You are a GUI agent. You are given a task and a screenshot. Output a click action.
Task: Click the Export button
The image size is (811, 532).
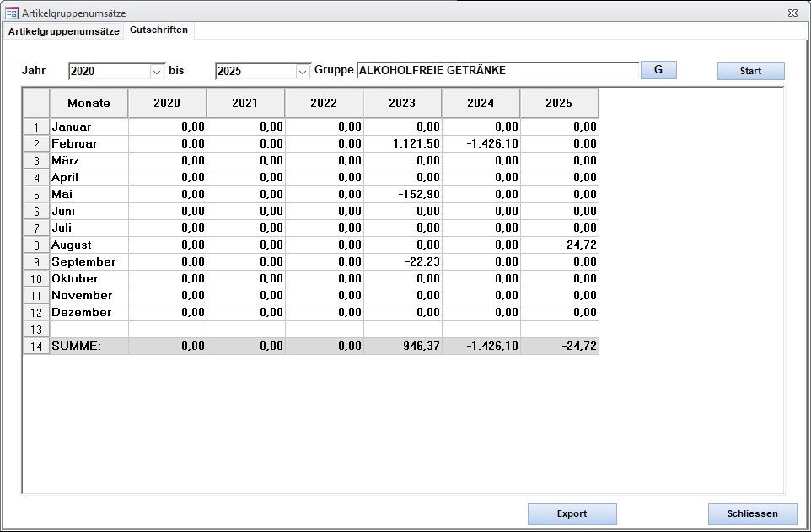(x=572, y=513)
